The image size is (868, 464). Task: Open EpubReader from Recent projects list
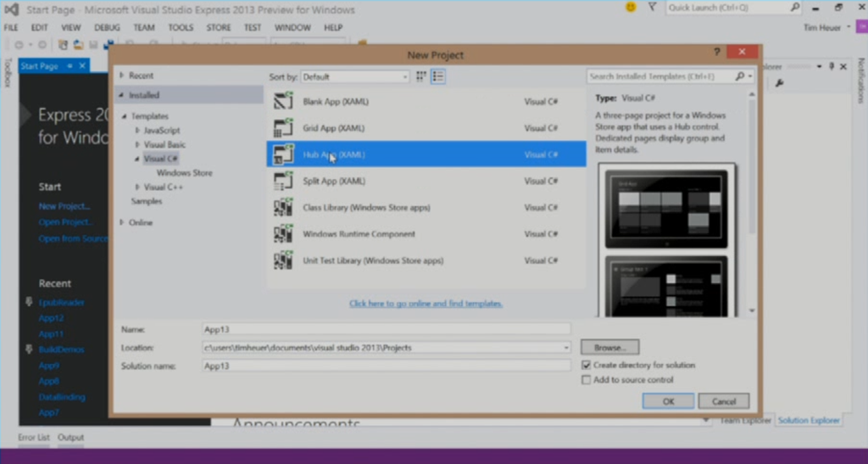tap(61, 302)
